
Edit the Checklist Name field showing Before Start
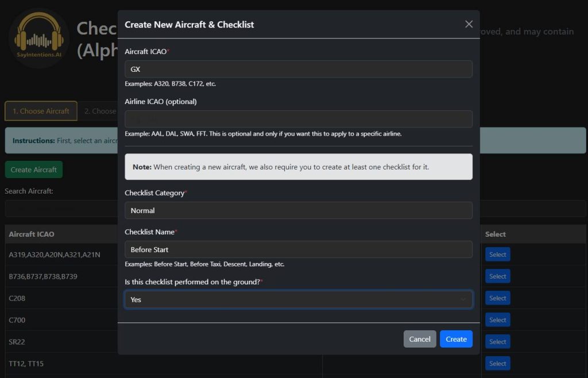click(298, 249)
